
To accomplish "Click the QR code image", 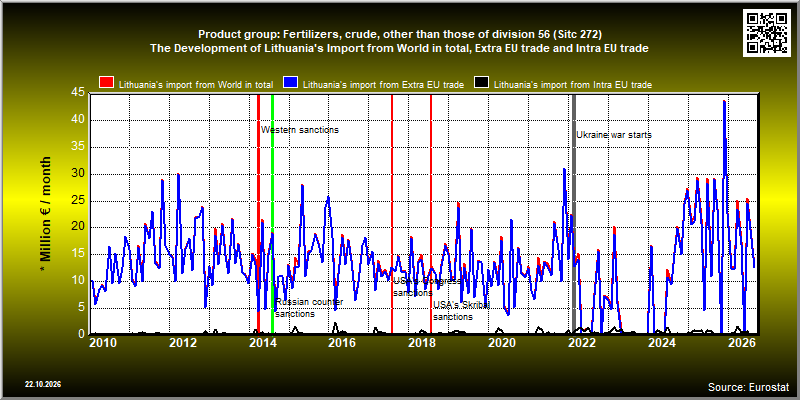I will pos(766,33).
